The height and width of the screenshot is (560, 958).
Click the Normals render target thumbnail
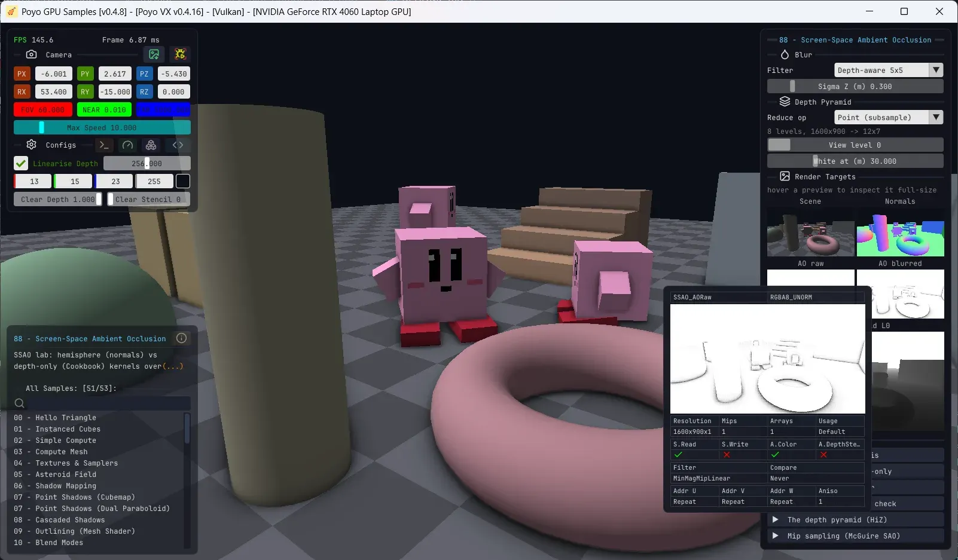[901, 232]
